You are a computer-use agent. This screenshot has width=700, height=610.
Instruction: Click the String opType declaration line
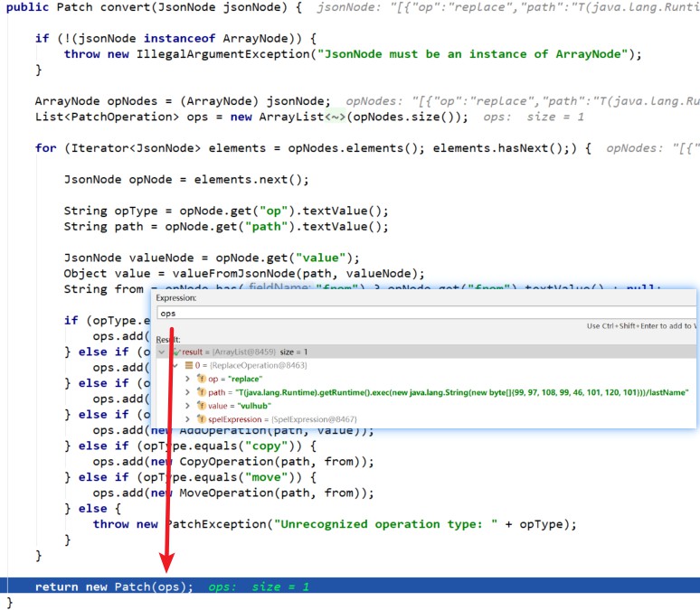tap(226, 211)
